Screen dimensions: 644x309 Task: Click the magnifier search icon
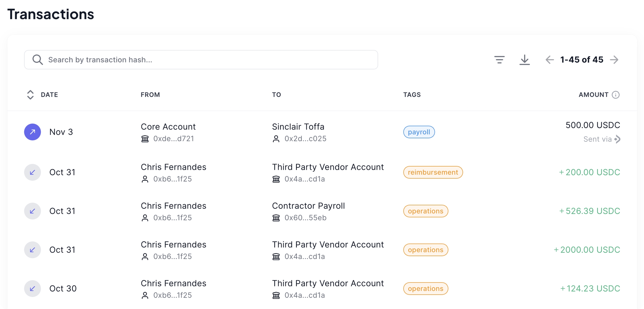(x=37, y=60)
